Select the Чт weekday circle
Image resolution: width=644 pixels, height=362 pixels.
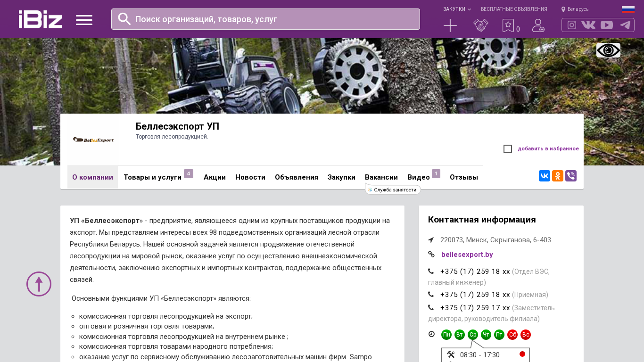point(486,335)
